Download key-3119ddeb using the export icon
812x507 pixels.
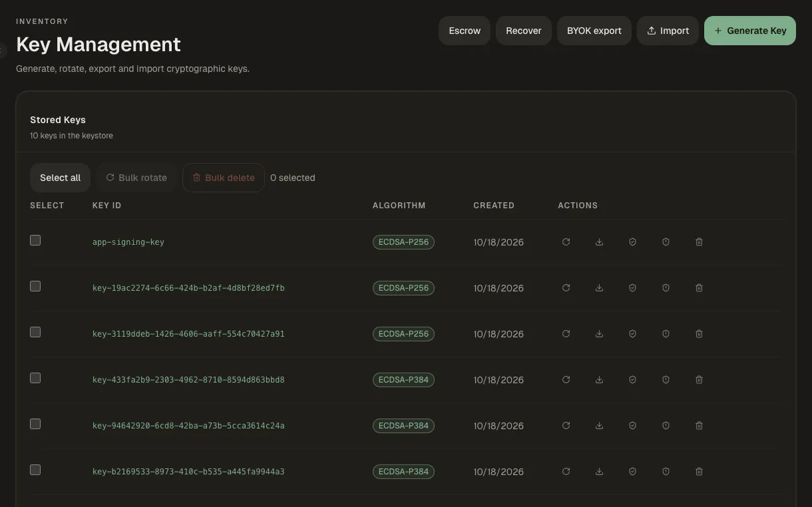click(x=599, y=334)
